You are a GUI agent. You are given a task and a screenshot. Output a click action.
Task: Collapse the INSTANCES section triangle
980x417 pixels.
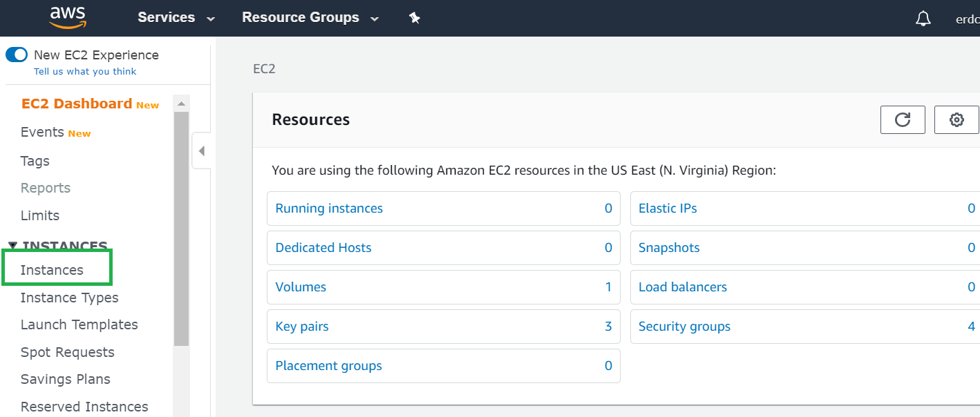12,245
